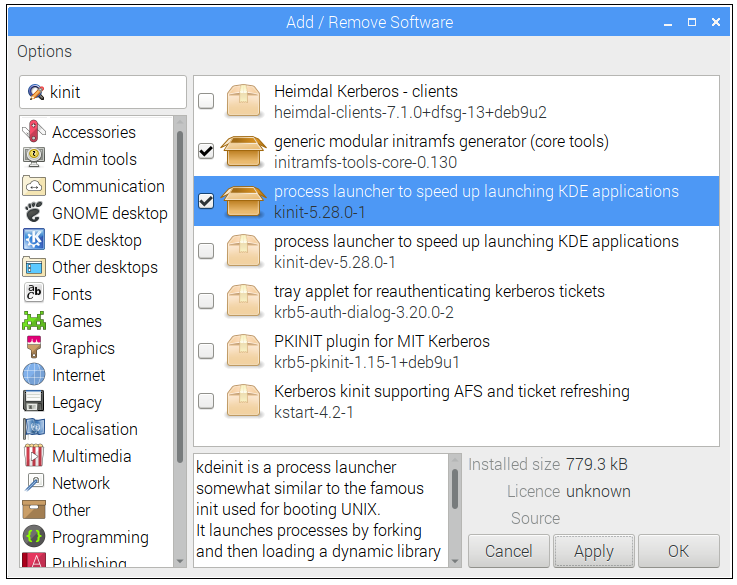Select the Programming category label

[100, 537]
